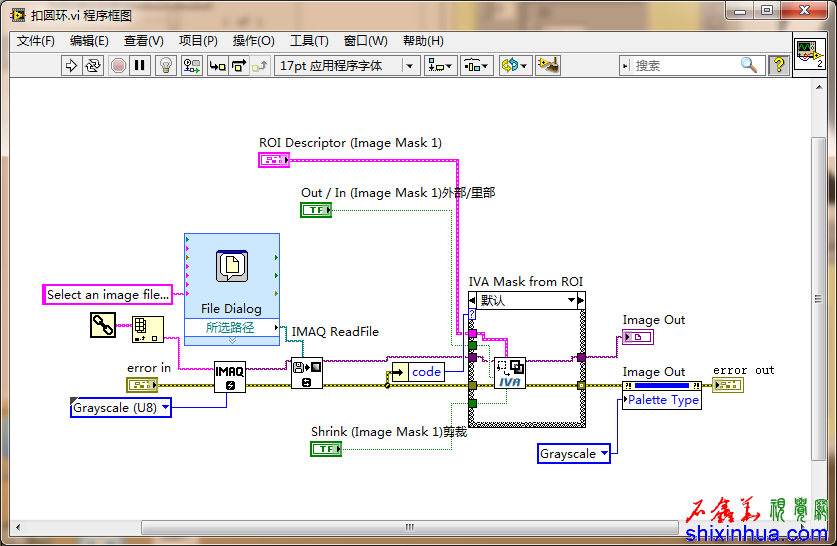Viewport: 837px width, 546px height.
Task: Expand the case structure selector dropdown
Action: coord(572,300)
